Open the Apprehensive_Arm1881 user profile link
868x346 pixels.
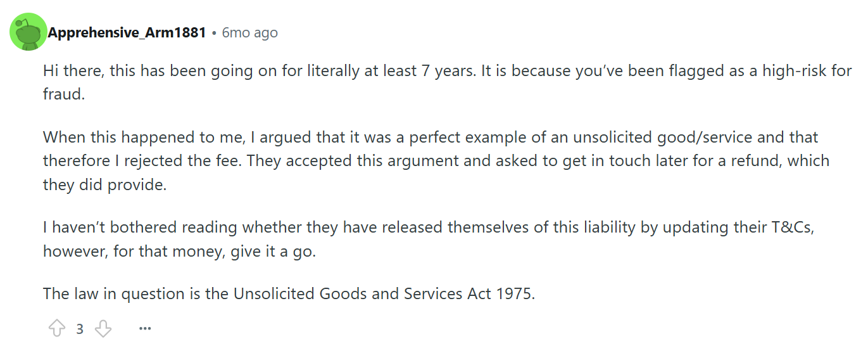point(127,32)
